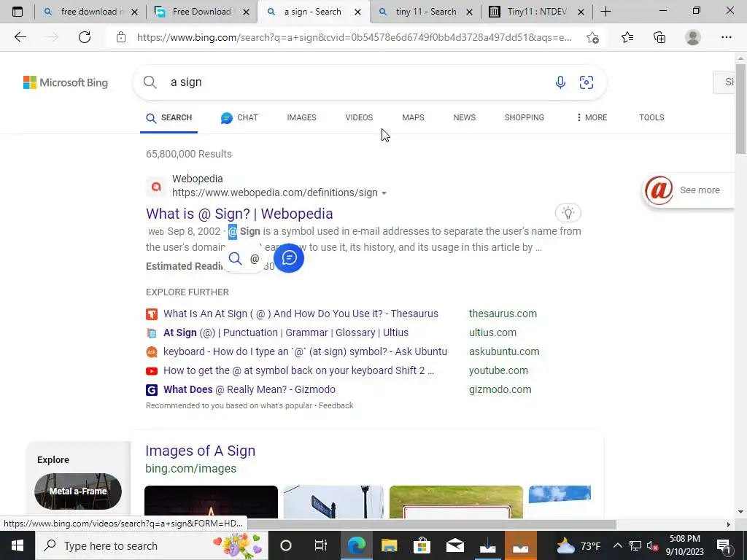Open Cortana circle on taskbar
This screenshot has height=560, width=747.
click(x=285, y=545)
